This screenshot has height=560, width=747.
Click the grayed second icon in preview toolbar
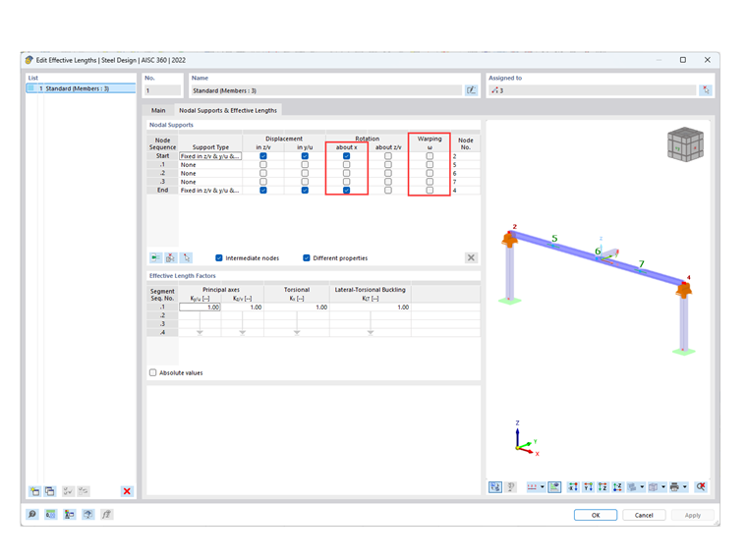pyautogui.click(x=511, y=486)
